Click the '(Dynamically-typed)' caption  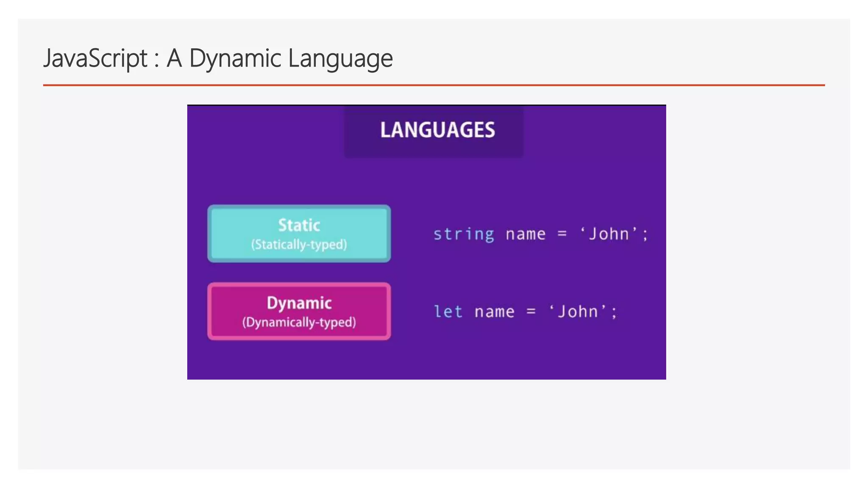pyautogui.click(x=299, y=323)
